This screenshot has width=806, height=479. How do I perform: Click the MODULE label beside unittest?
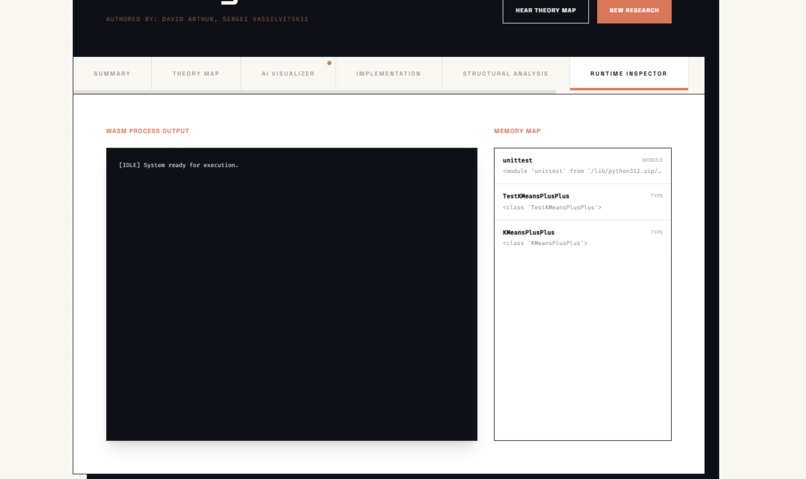point(652,160)
